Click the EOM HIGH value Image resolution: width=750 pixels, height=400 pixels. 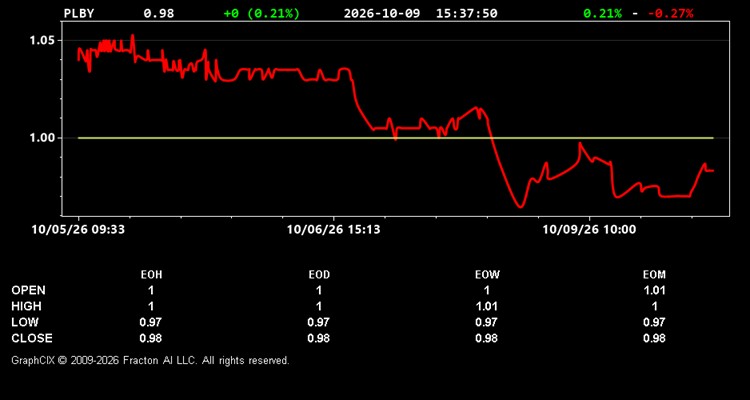(x=654, y=306)
